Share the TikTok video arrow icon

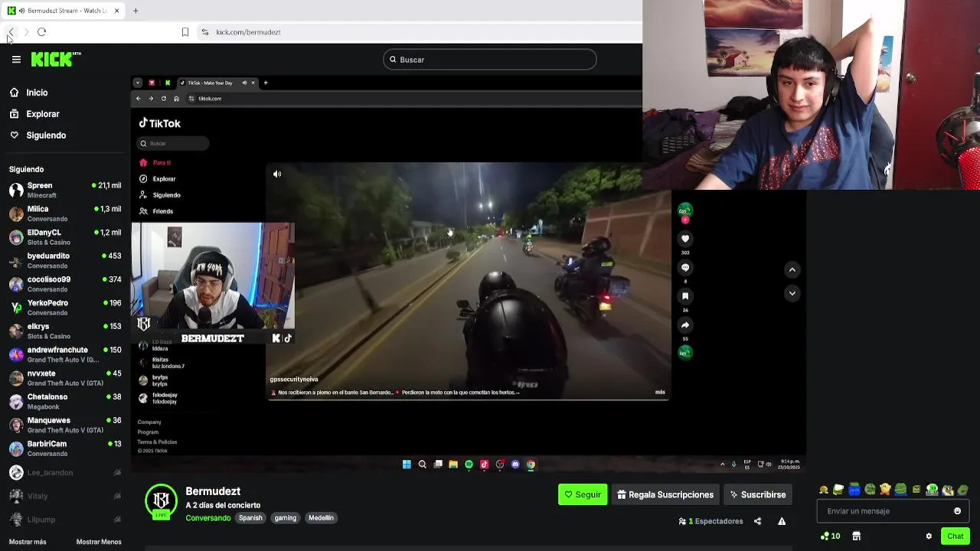tap(685, 325)
